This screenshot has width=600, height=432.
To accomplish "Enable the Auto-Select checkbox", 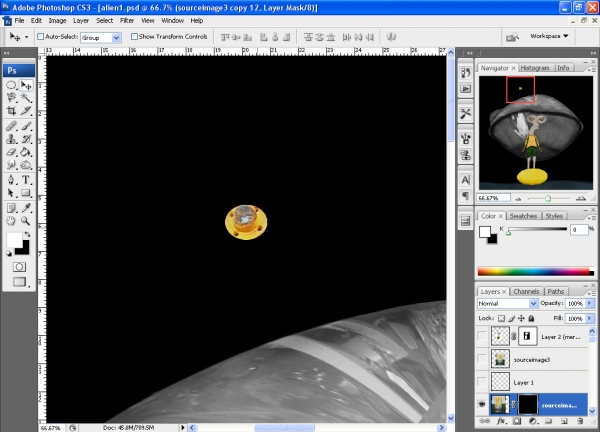I will (41, 37).
